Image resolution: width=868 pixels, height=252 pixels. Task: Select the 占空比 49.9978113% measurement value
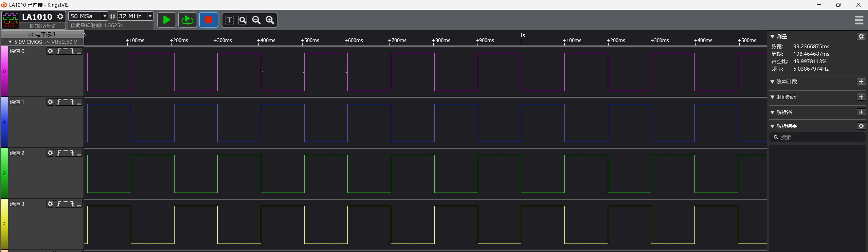tap(810, 61)
